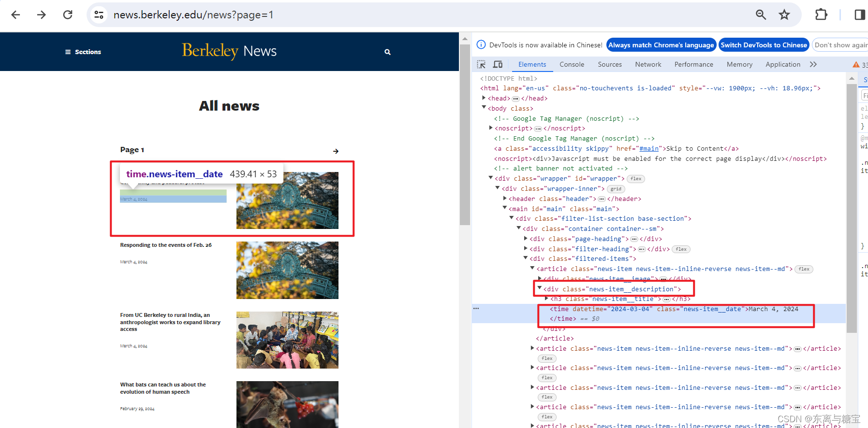
Task: Open 'What bats can teach us' article
Action: click(163, 388)
